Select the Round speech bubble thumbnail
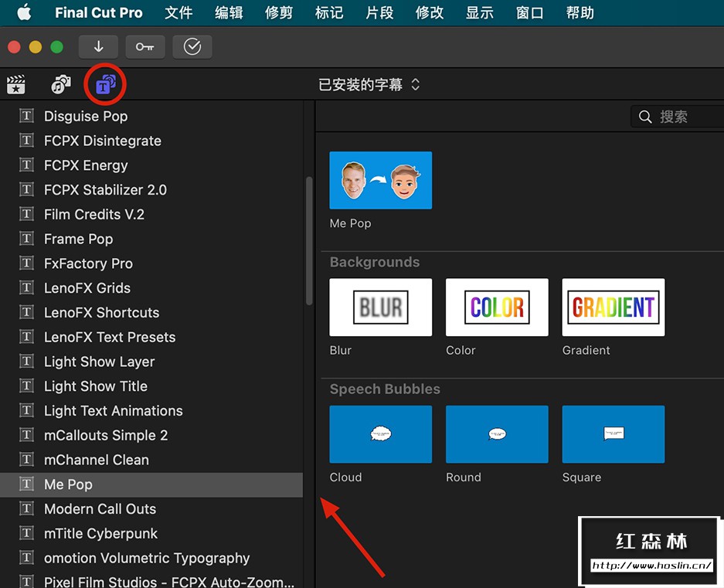Image resolution: width=724 pixels, height=588 pixels. pyautogui.click(x=497, y=434)
